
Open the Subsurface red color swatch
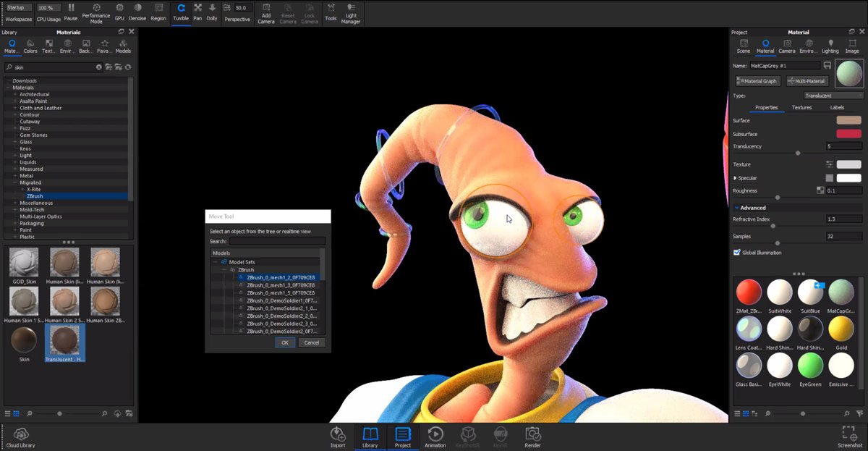click(849, 133)
